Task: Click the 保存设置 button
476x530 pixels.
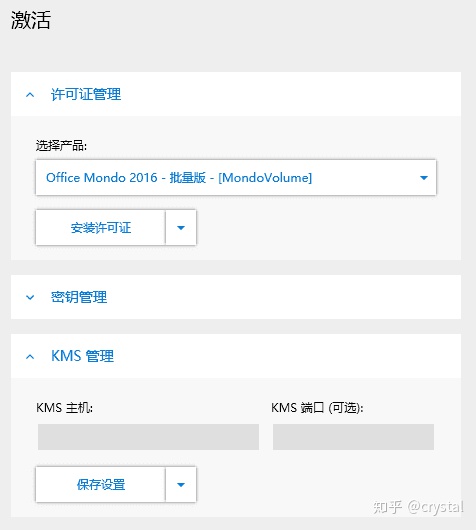Action: tap(100, 484)
